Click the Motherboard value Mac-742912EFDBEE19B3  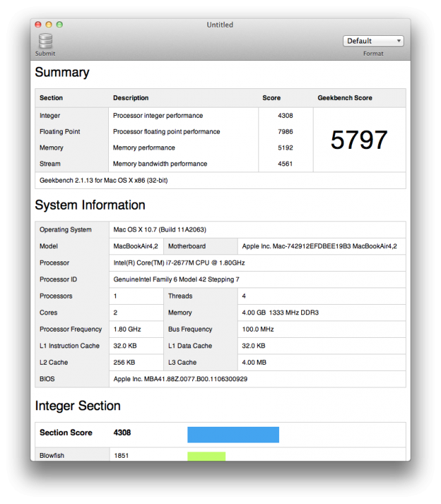click(319, 246)
